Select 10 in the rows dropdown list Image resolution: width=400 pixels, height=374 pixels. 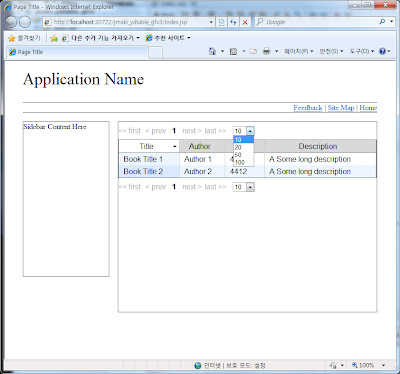pos(244,140)
